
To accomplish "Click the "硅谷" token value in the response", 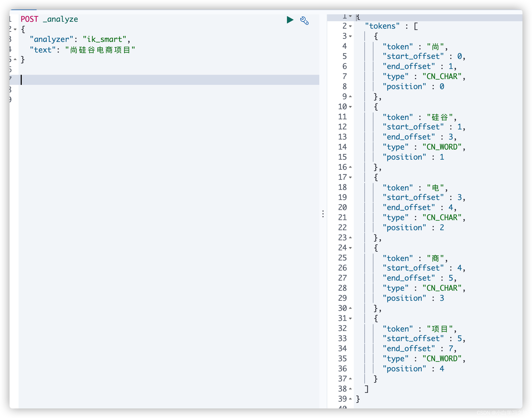I will (440, 117).
